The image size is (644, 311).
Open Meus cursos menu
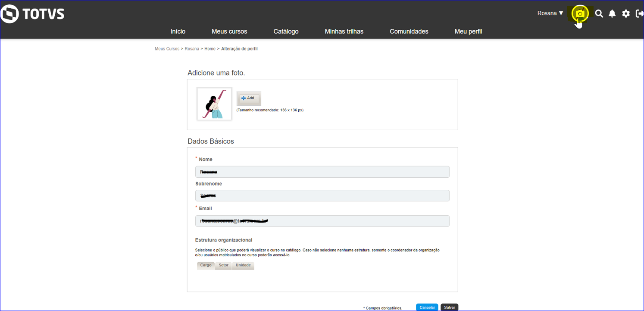pos(229,31)
